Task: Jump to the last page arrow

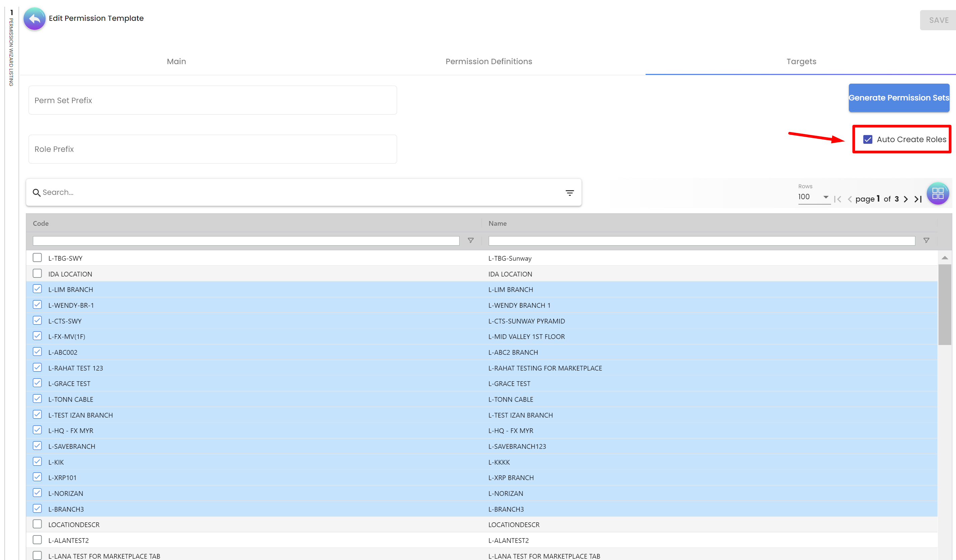Action: (x=918, y=199)
